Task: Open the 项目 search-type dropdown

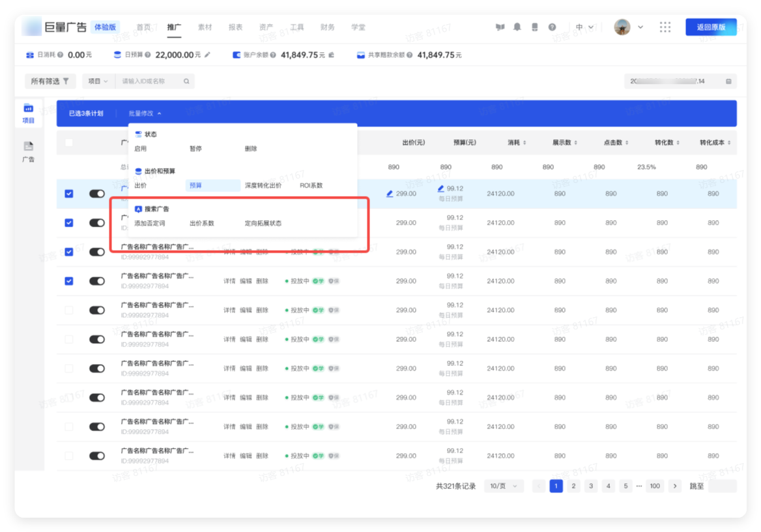Action: tap(98, 81)
